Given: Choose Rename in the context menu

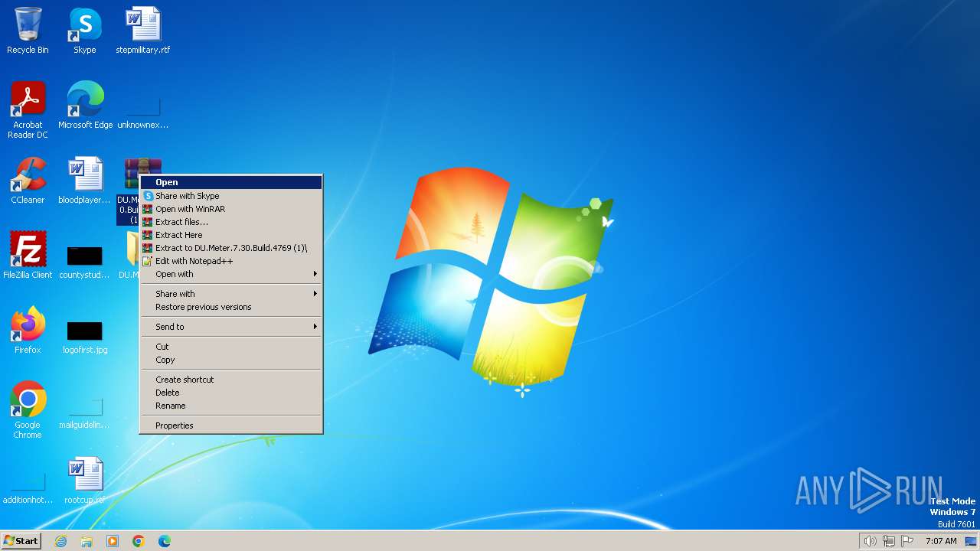Looking at the screenshot, I should pos(231,406).
